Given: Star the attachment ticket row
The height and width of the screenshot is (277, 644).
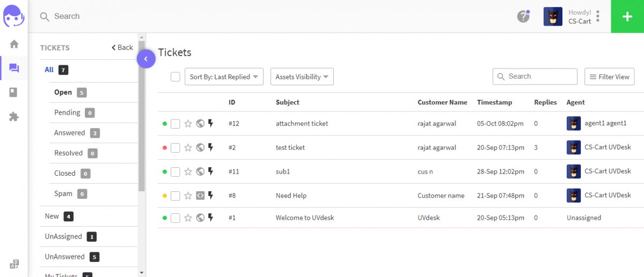Looking at the screenshot, I should click(x=188, y=124).
